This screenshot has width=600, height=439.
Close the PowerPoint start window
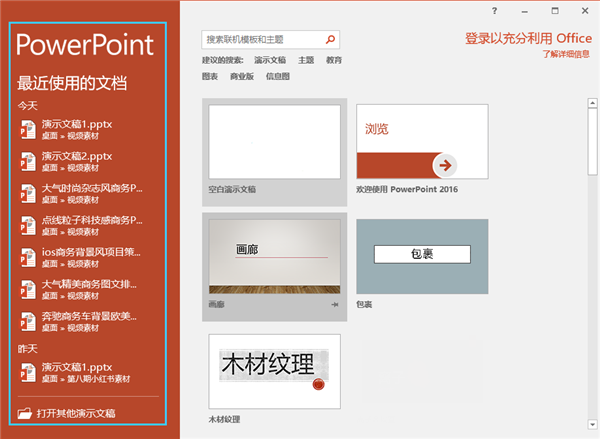(x=585, y=11)
